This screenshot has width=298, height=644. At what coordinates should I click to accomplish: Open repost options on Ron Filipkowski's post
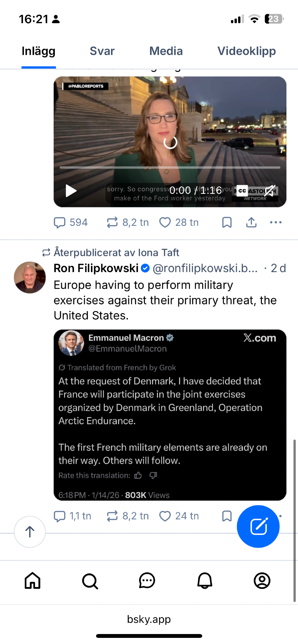(x=112, y=516)
